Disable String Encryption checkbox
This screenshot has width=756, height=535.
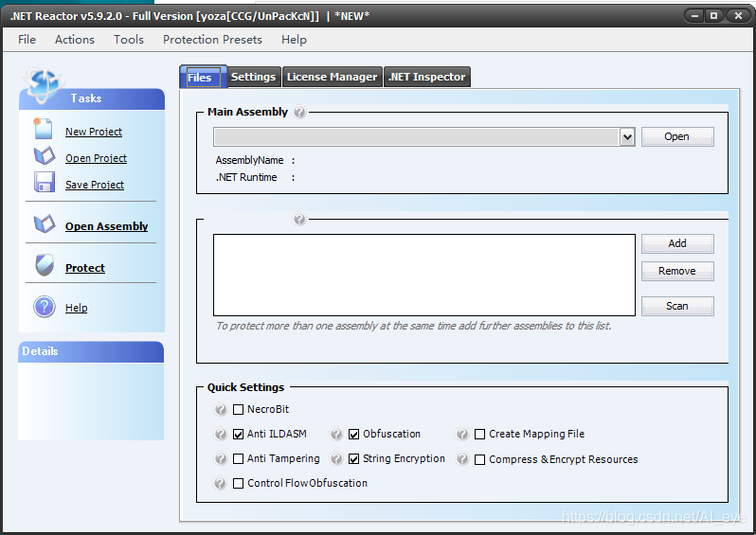coord(354,459)
